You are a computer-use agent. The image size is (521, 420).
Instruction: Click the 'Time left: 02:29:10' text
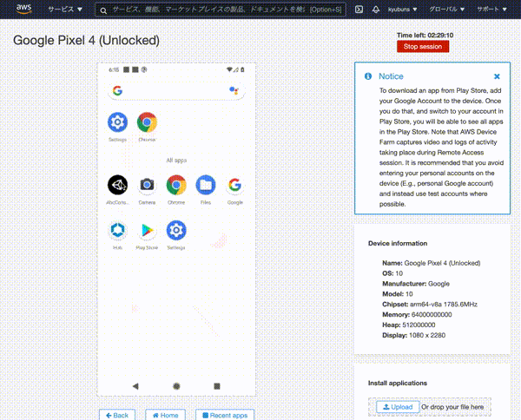[425, 36]
